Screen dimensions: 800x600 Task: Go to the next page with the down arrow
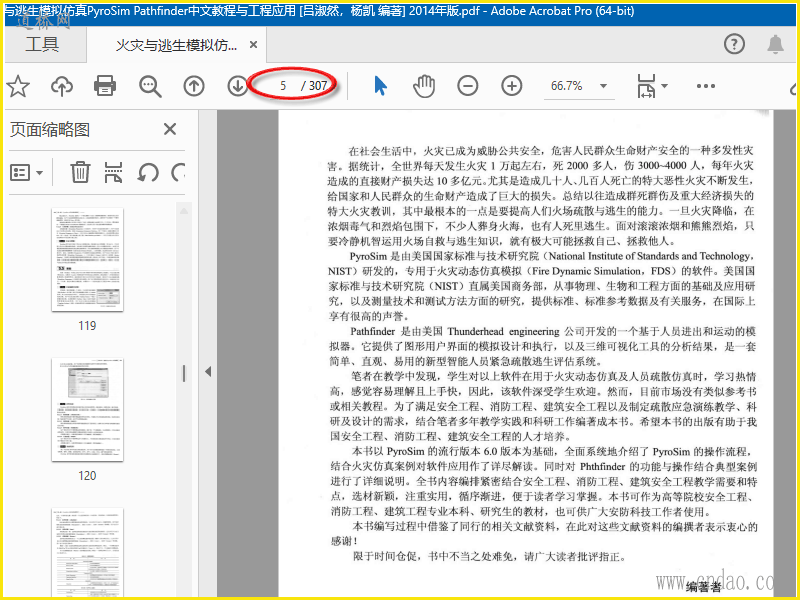(x=237, y=86)
